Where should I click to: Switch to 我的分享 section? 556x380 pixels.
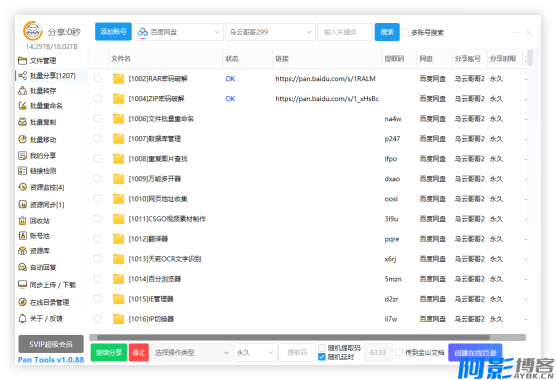pos(37,156)
